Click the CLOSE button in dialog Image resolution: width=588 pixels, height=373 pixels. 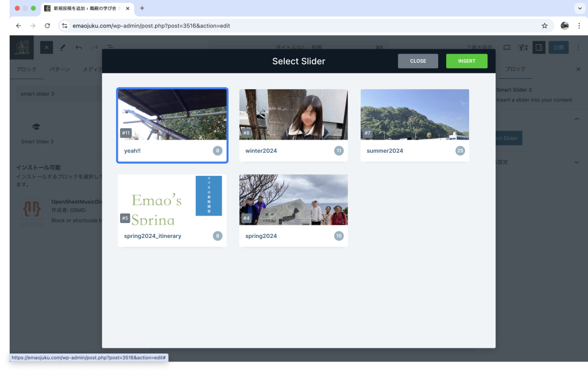[x=418, y=61]
